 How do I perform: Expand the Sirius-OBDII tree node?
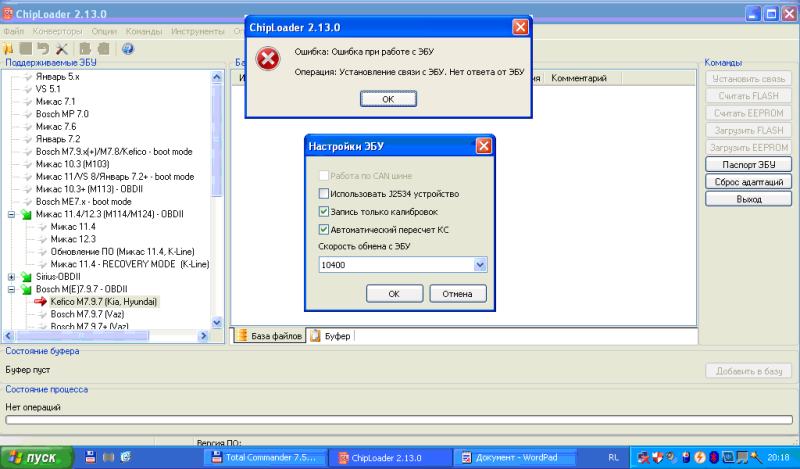(11, 276)
